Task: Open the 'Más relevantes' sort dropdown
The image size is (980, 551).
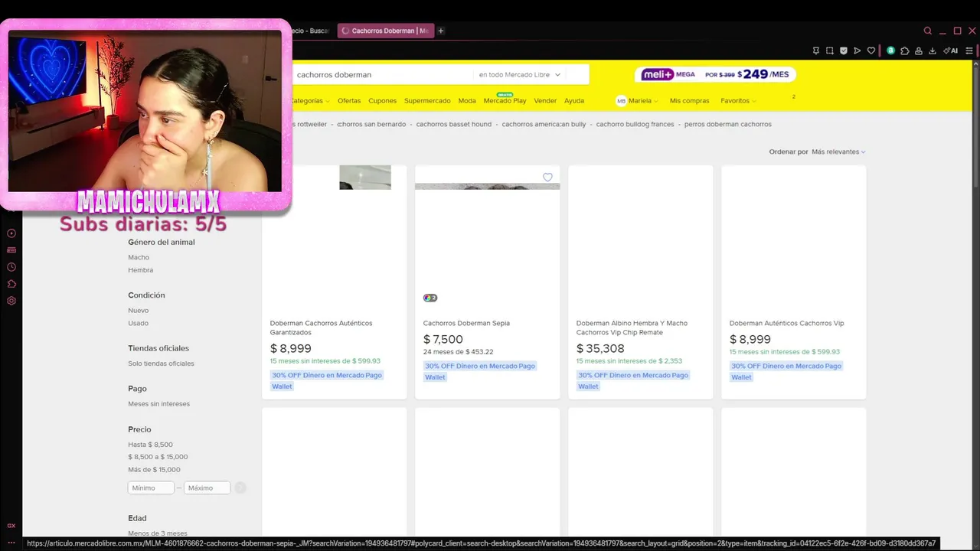Action: pyautogui.click(x=838, y=152)
